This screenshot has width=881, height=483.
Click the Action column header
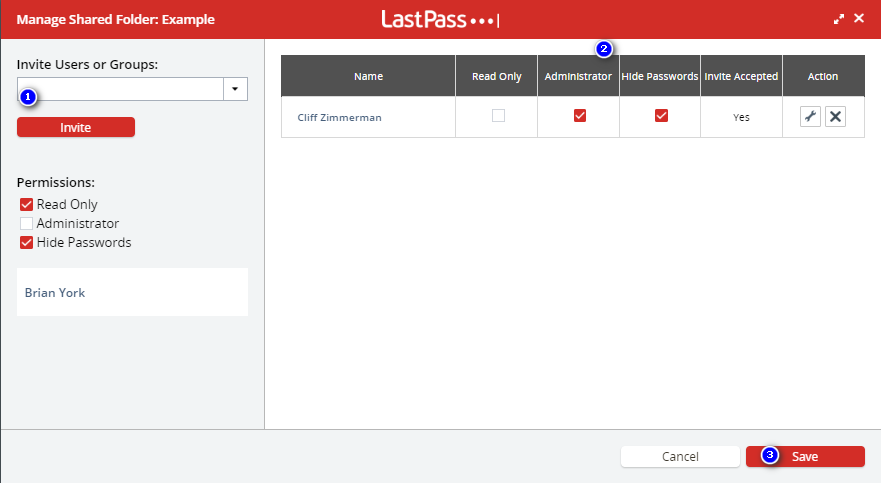823,76
